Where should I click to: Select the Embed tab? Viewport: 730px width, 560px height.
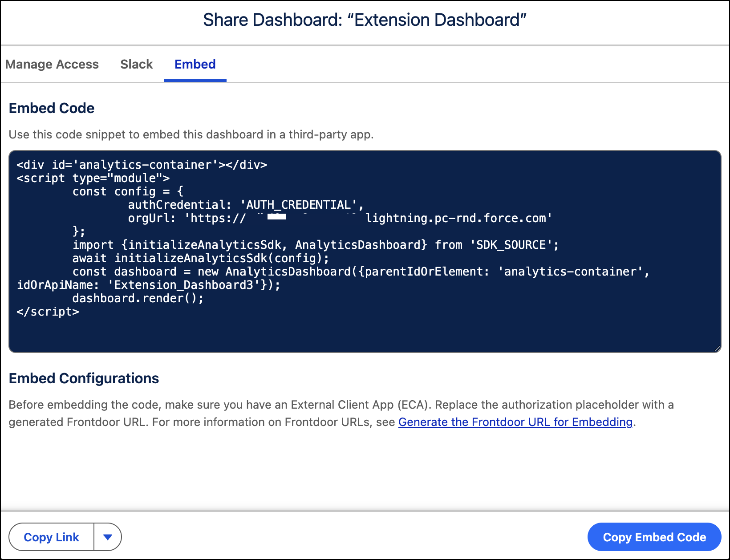pos(195,65)
